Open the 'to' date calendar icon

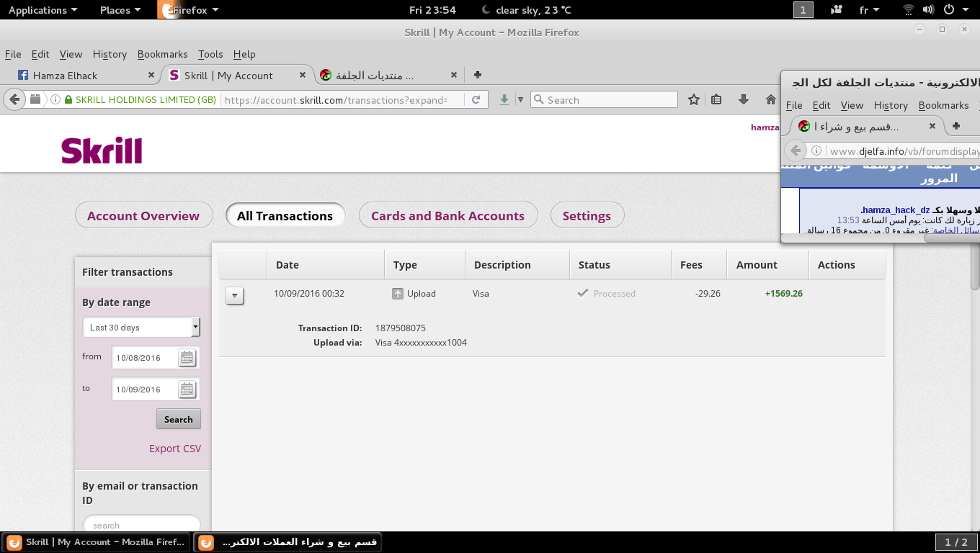[187, 390]
